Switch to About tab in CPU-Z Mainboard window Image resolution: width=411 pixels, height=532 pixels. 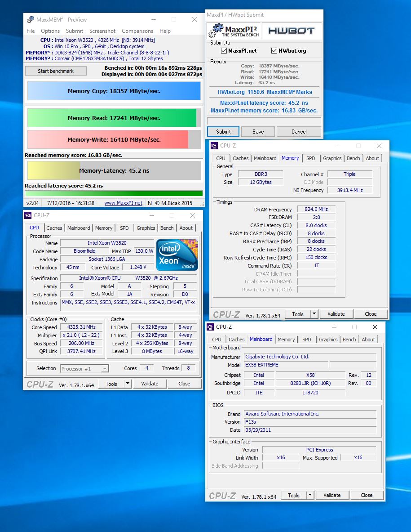(368, 339)
